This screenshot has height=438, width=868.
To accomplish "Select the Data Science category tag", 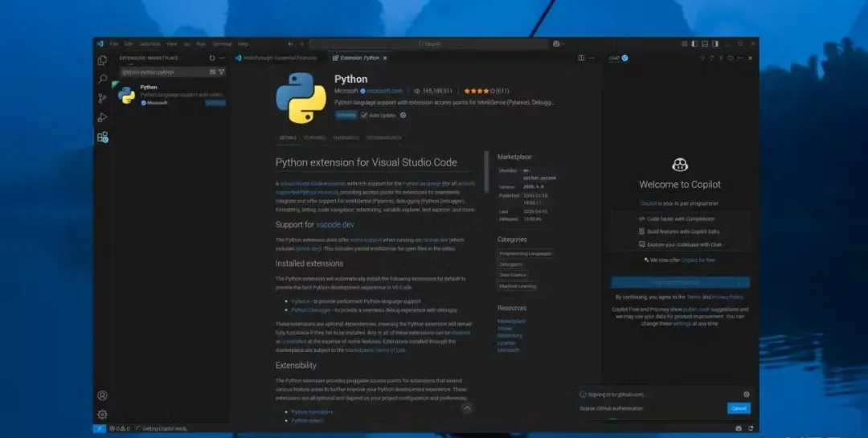I will click(513, 275).
